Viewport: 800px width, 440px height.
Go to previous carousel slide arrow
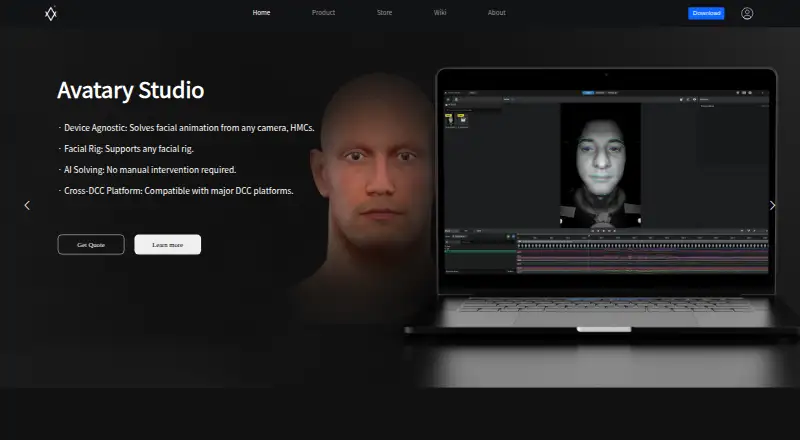pyautogui.click(x=27, y=205)
